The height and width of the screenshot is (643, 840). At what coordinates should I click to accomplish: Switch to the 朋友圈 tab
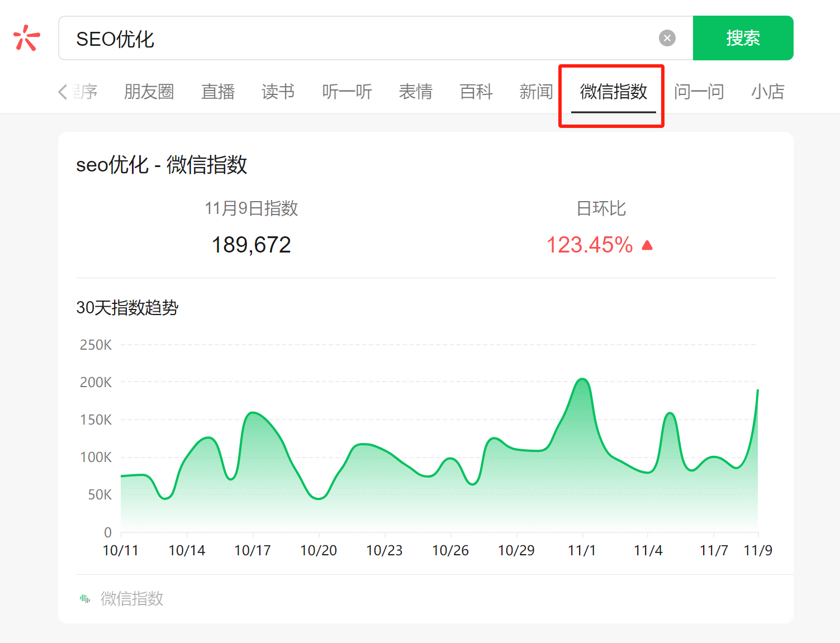point(149,92)
